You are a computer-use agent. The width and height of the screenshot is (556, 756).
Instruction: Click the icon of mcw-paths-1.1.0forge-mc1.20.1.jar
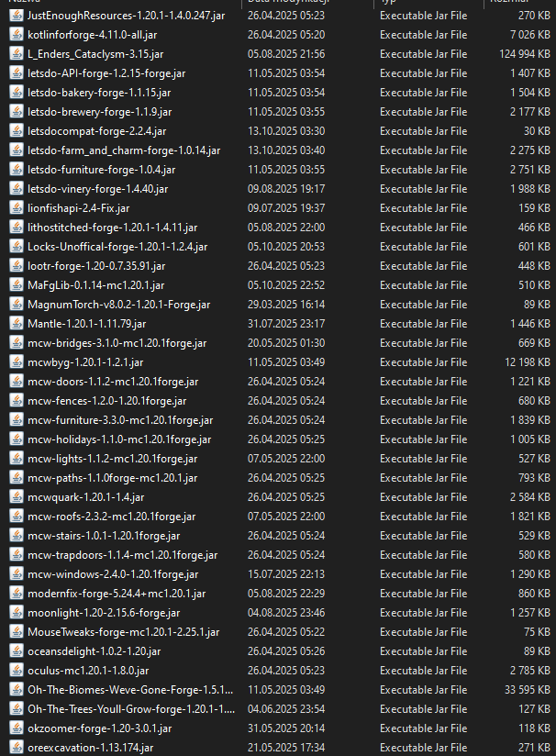[x=17, y=478]
